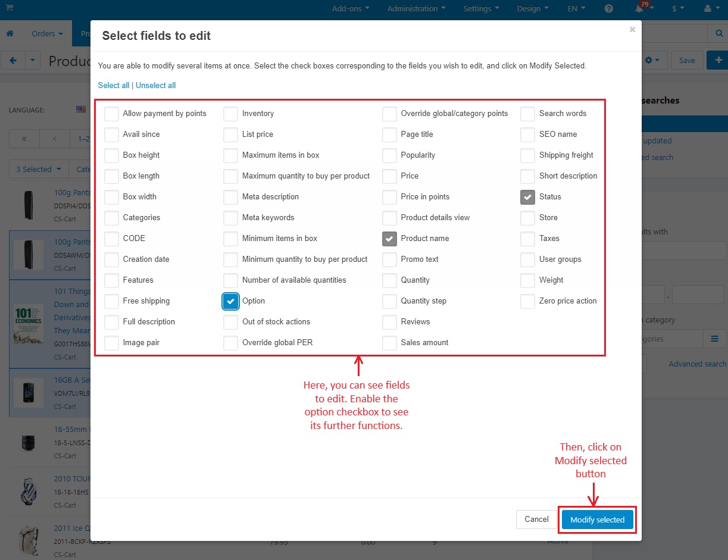The image size is (728, 560).
Task: Toggle the Product name checkbox
Action: pos(389,239)
